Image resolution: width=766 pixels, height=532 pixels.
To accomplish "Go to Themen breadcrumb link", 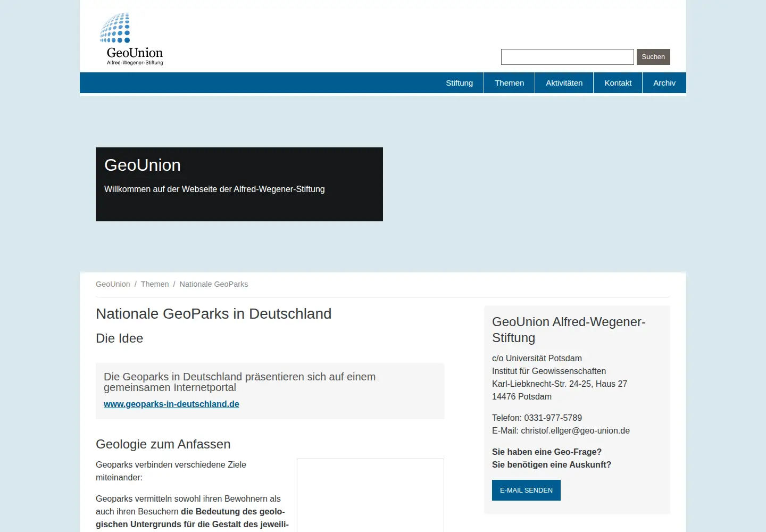I will [155, 284].
